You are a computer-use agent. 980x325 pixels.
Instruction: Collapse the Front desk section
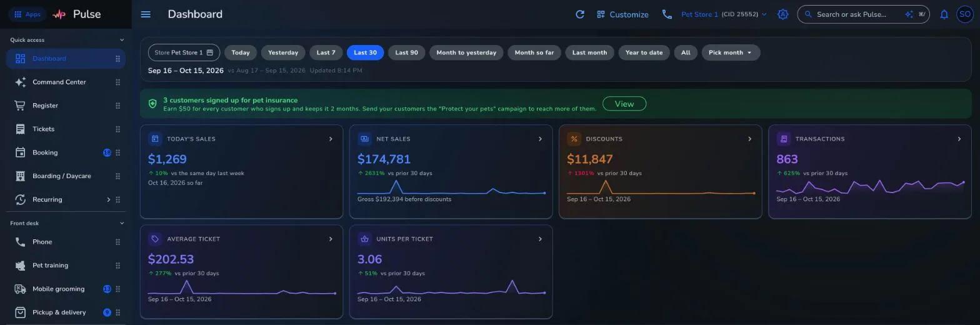(122, 223)
